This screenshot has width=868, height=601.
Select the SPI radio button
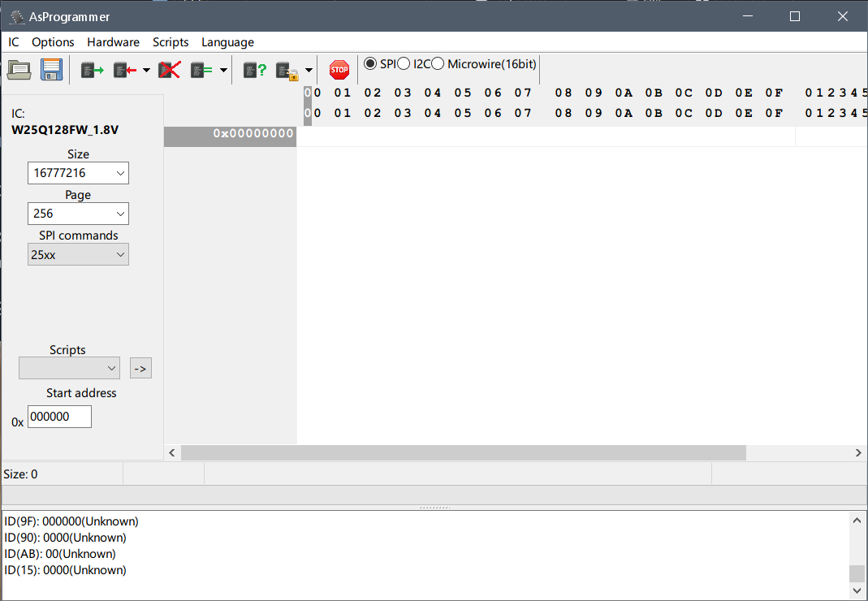[x=370, y=63]
